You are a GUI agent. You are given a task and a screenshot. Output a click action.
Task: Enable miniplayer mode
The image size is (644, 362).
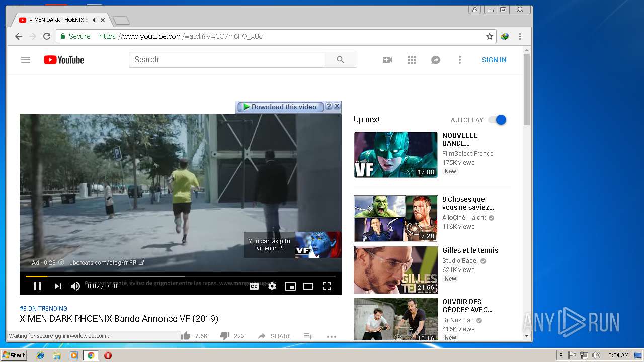290,286
